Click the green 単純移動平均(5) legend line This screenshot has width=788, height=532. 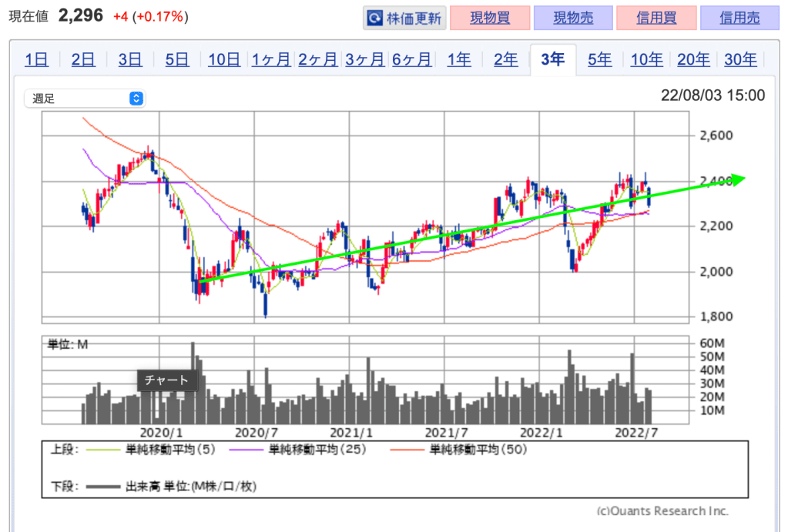pyautogui.click(x=102, y=449)
